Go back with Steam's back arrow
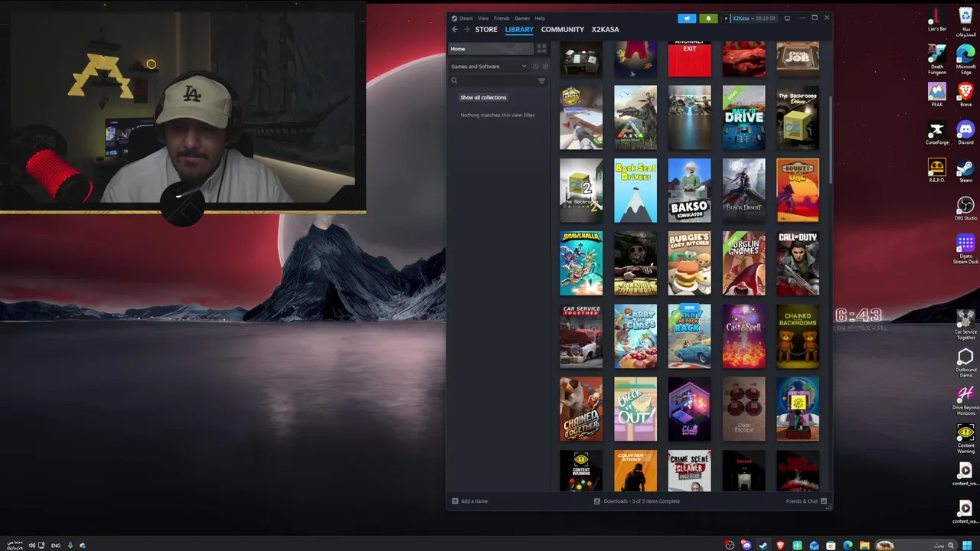 (x=455, y=30)
